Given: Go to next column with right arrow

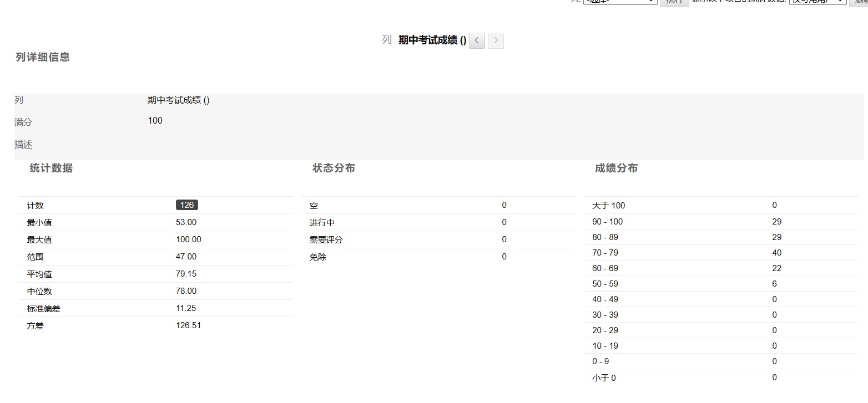Looking at the screenshot, I should pos(496,40).
